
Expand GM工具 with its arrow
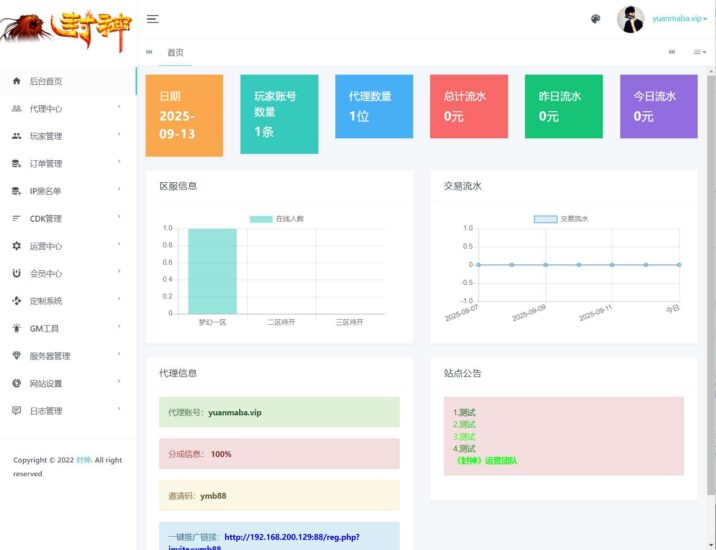coord(119,327)
